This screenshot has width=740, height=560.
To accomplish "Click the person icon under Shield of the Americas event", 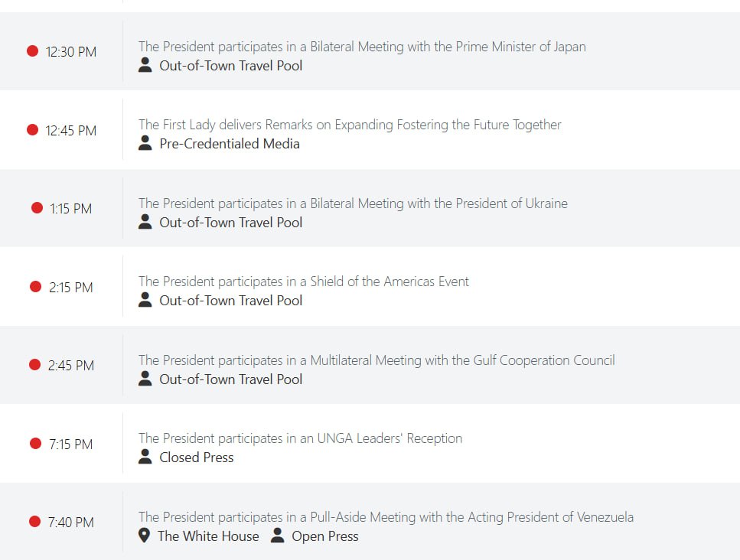I will point(145,300).
